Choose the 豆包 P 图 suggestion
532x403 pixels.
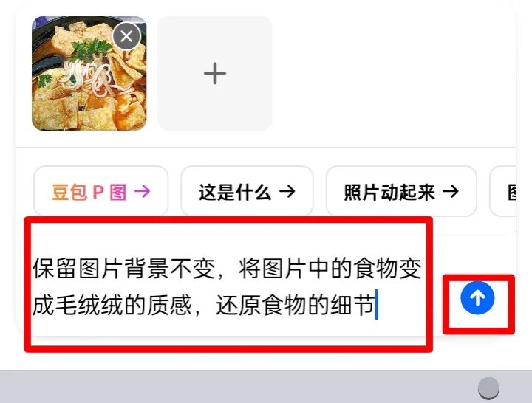[101, 191]
